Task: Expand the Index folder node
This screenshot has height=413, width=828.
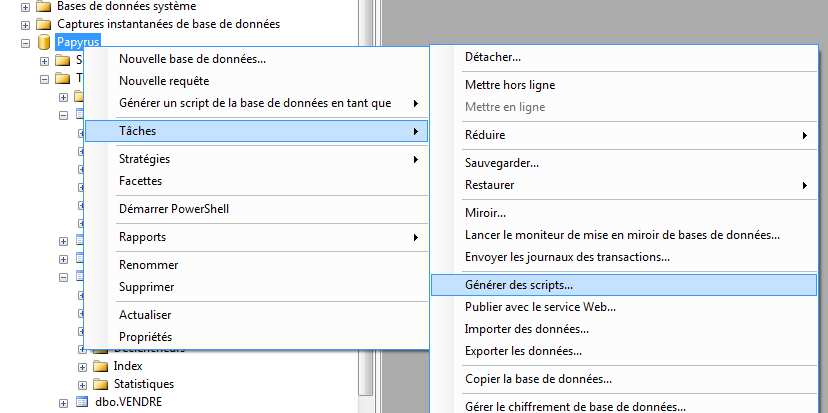Action: [82, 366]
